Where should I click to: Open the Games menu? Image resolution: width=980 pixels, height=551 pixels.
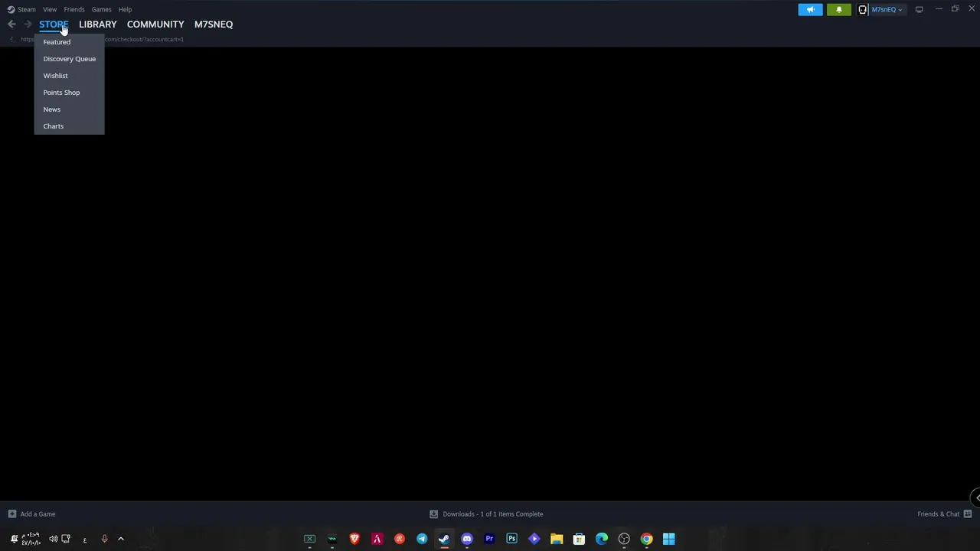101,9
